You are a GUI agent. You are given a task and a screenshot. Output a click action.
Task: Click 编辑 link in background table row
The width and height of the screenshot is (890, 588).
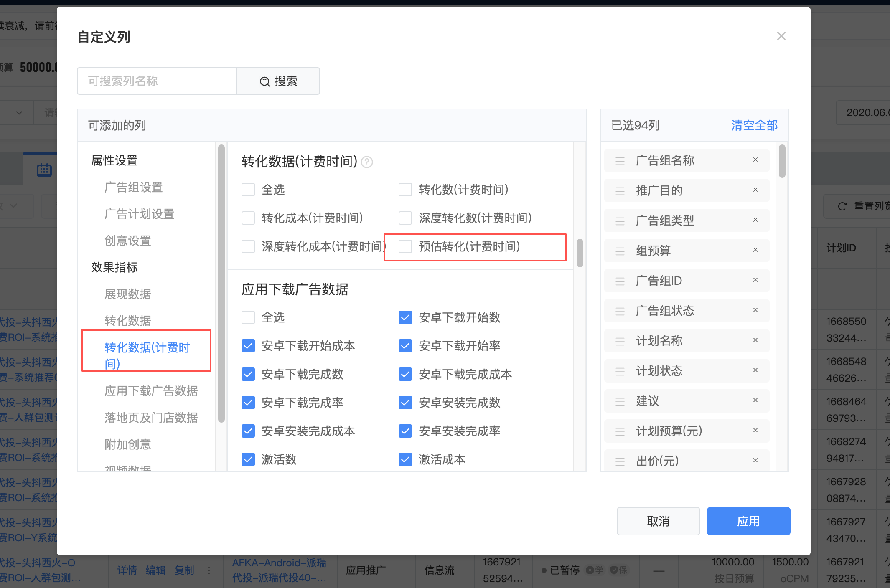tap(156, 570)
